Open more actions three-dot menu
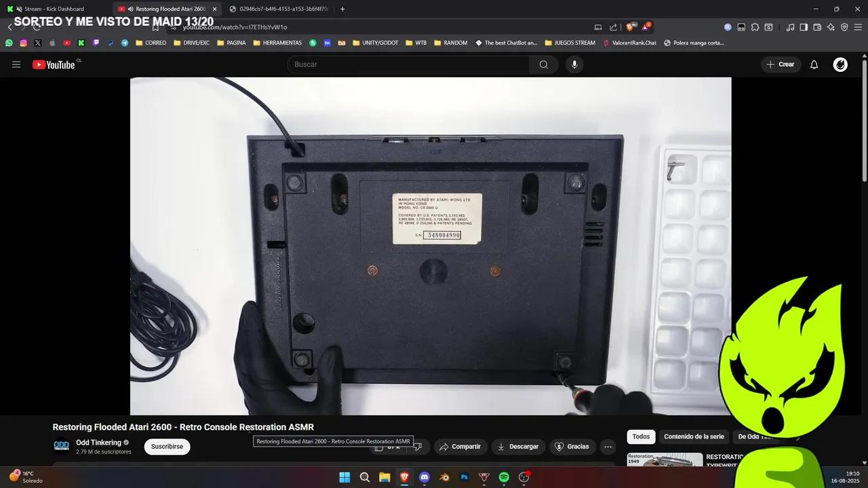Screen dimensions: 868x488 pyautogui.click(x=608, y=447)
